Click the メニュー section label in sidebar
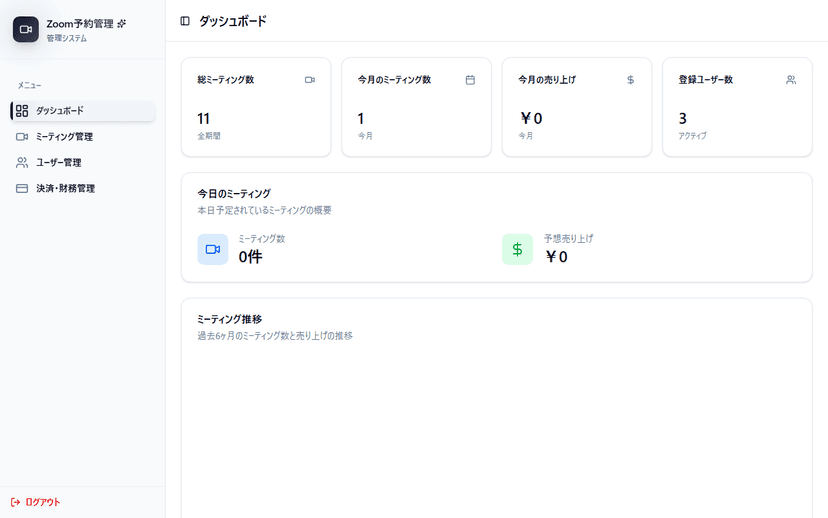The height and width of the screenshot is (518, 828). [x=30, y=86]
